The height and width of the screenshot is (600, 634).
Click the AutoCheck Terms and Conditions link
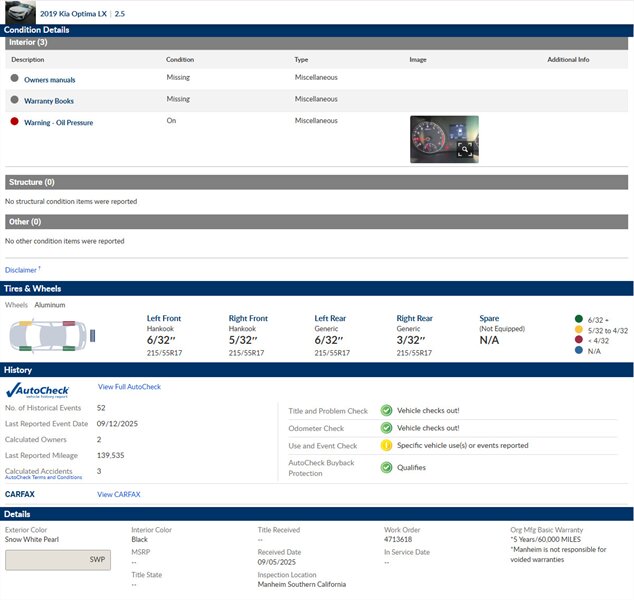tap(43, 478)
